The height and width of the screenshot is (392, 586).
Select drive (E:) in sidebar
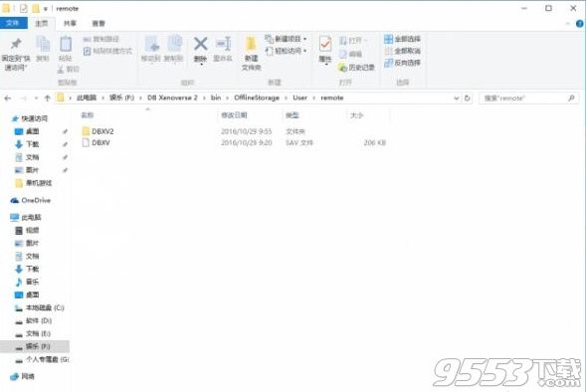point(33,333)
